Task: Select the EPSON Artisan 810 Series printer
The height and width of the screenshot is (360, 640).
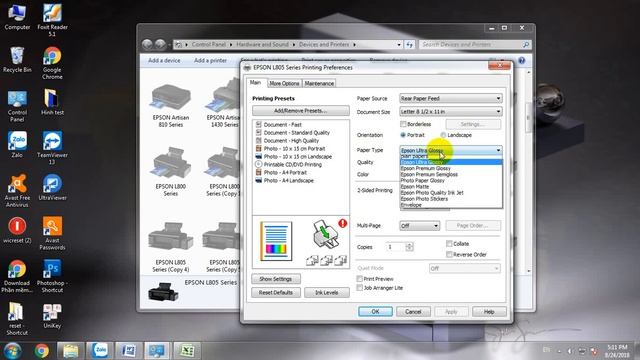Action: (x=171, y=106)
